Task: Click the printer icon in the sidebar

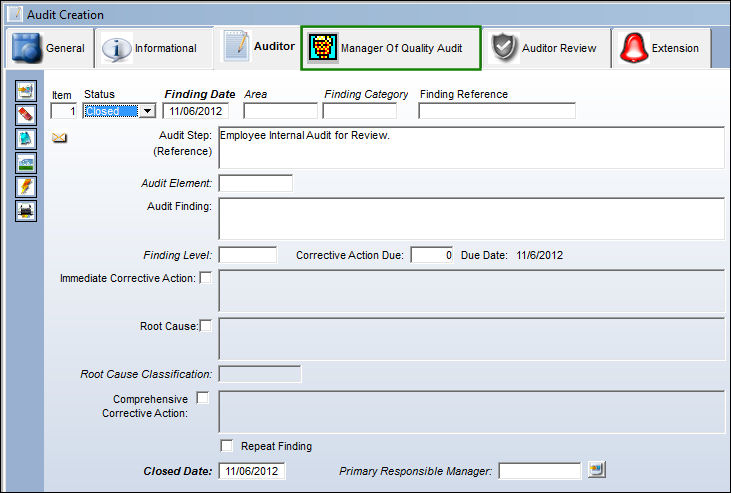Action: coord(26,211)
